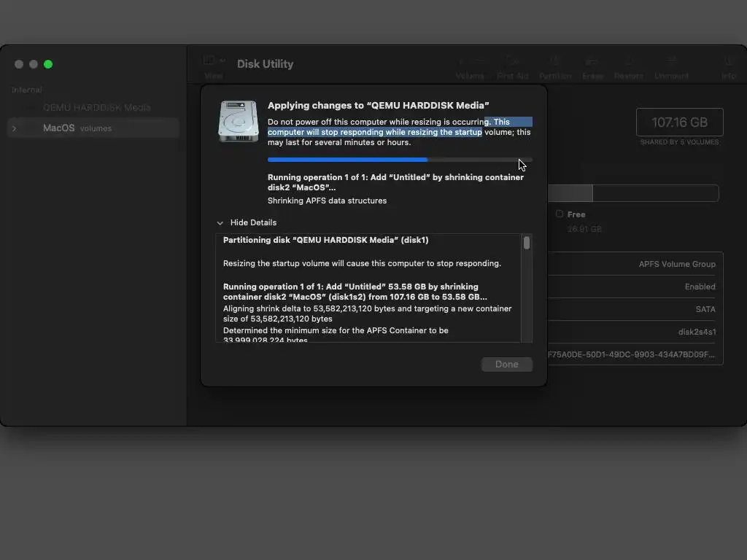Collapse the Hide Details disclosure chevron
The image size is (747, 560).
[220, 223]
